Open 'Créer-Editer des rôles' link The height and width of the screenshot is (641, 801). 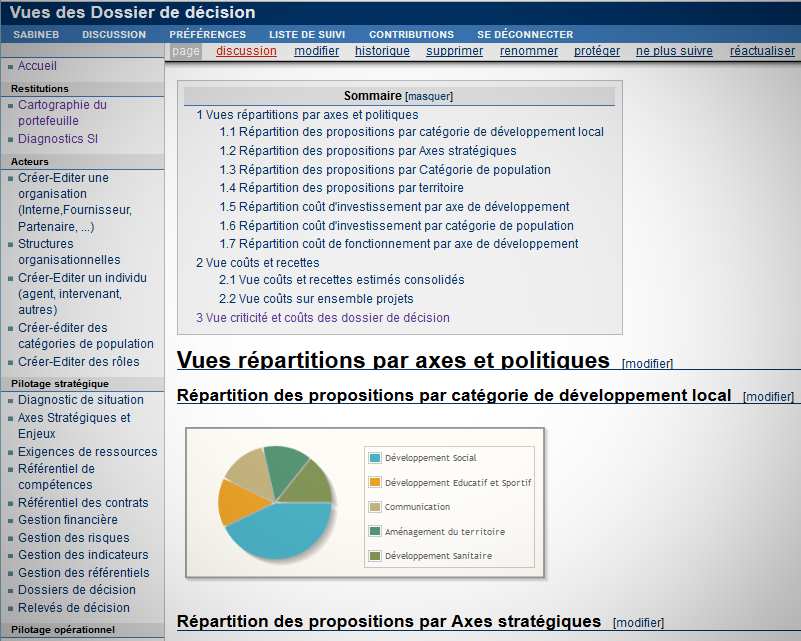click(79, 362)
